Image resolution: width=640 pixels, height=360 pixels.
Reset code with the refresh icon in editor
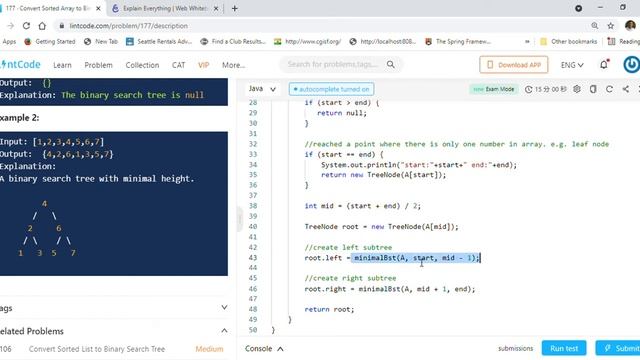pos(609,89)
